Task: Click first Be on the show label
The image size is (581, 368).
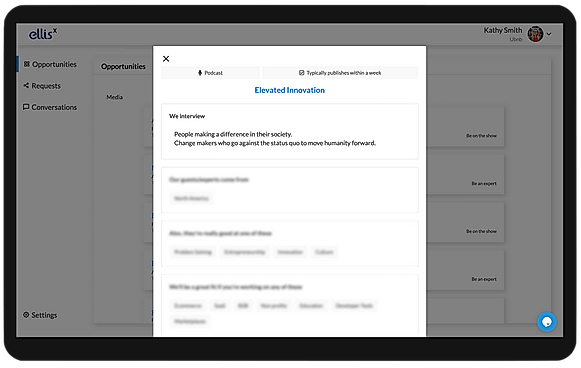Action: (481, 136)
